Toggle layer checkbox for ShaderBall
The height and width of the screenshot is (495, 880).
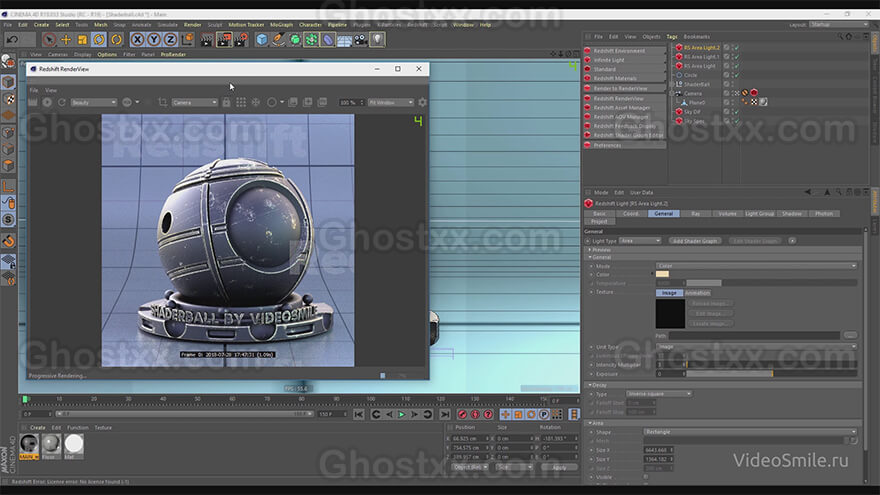[x=727, y=84]
